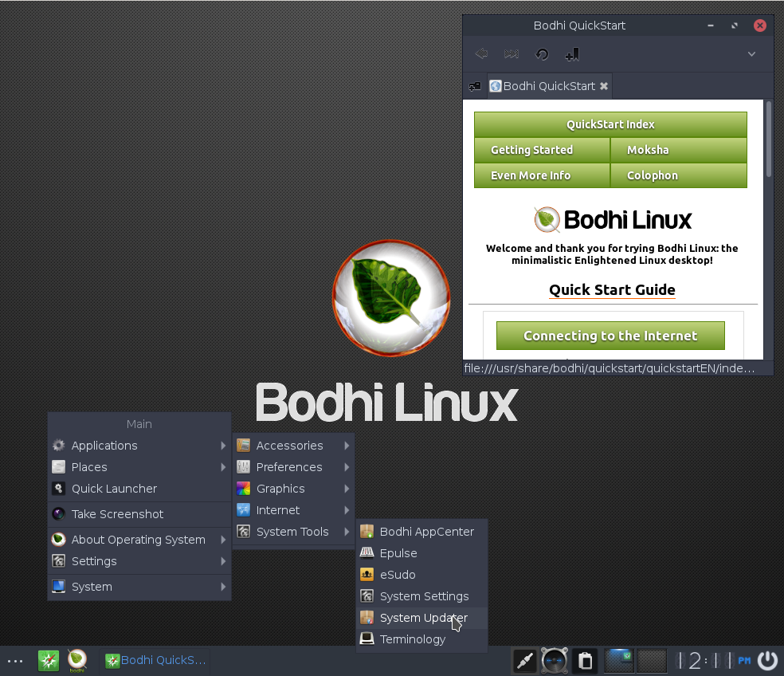Screen dimensions: 784x676
Task: Expand the About Operating System arrow
Action: [x=223, y=540]
